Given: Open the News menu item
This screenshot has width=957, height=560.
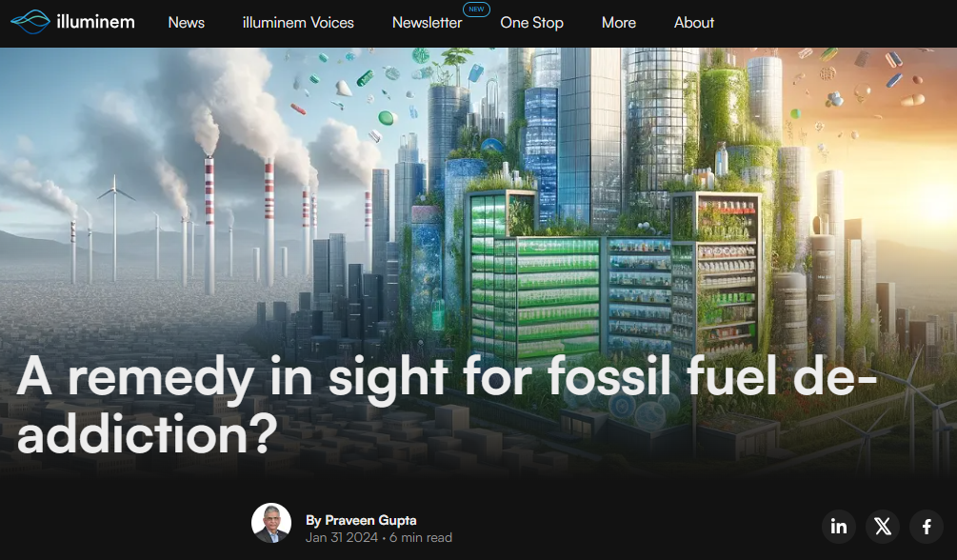Looking at the screenshot, I should [186, 23].
